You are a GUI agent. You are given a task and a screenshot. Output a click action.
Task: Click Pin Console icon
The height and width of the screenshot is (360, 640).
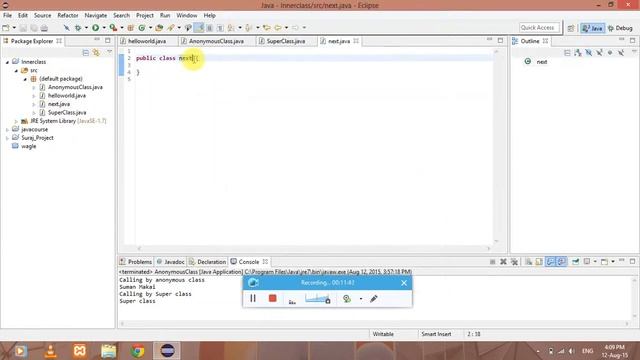point(576,262)
